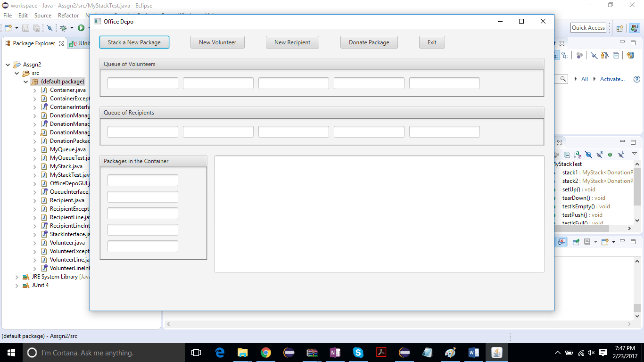Toggle Skip All Breakpoints icon
644x362 pixels.
coord(50,28)
